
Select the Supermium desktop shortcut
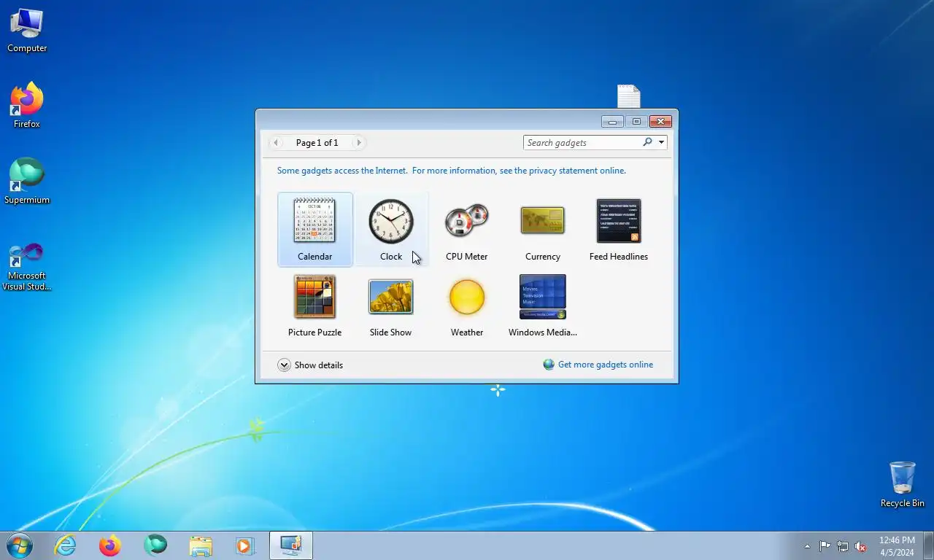coord(27,181)
